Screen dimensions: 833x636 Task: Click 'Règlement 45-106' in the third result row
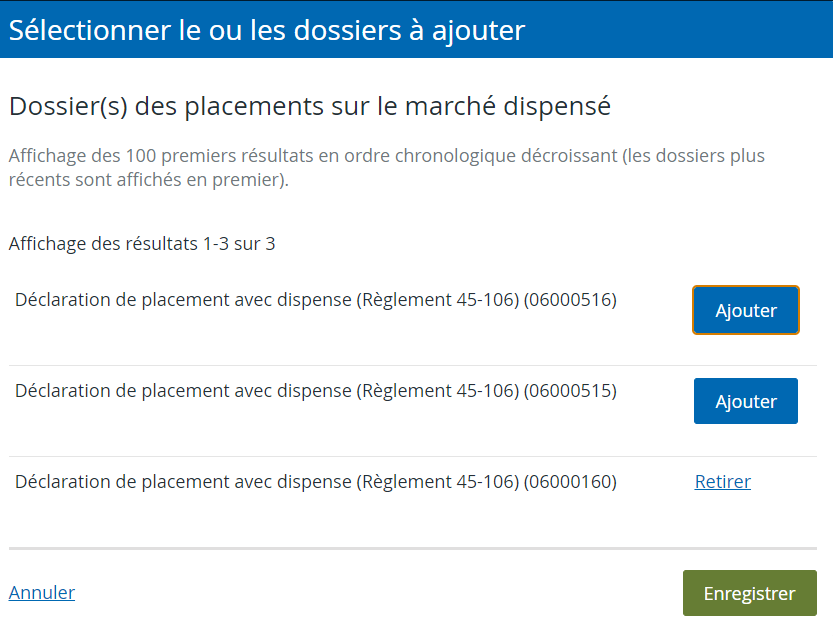coord(437,481)
